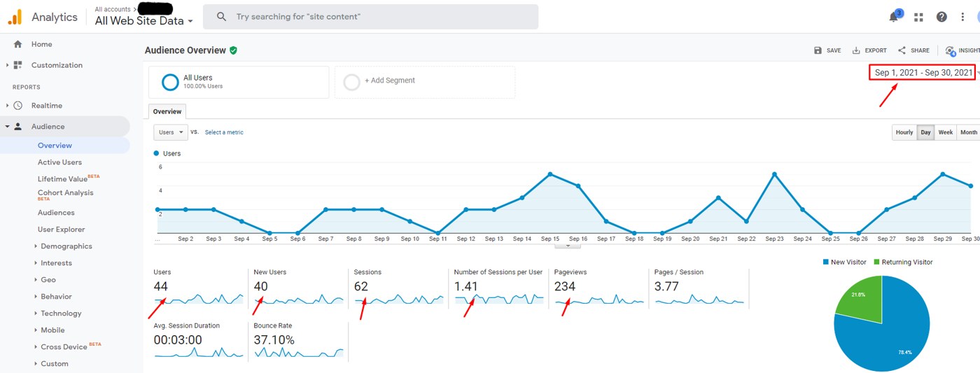The image size is (980, 373).
Task: Click the Bounce Rate card showing 37.10%
Action: [299, 341]
